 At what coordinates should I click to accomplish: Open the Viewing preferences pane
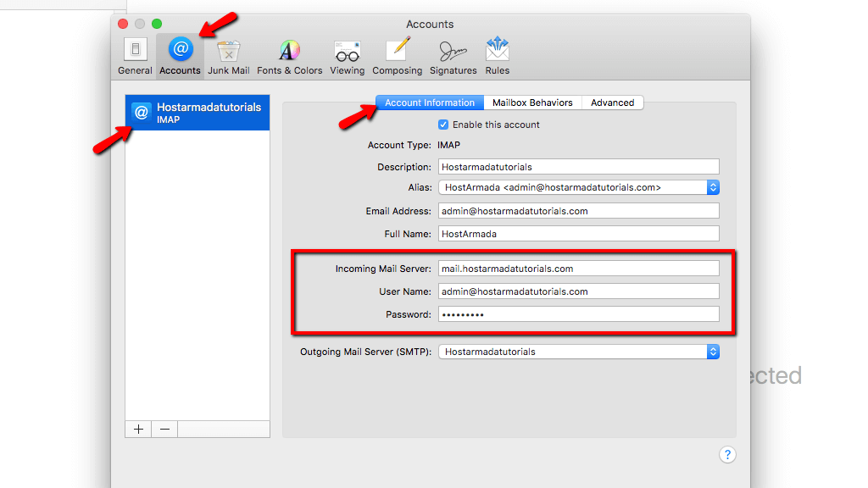(347, 57)
